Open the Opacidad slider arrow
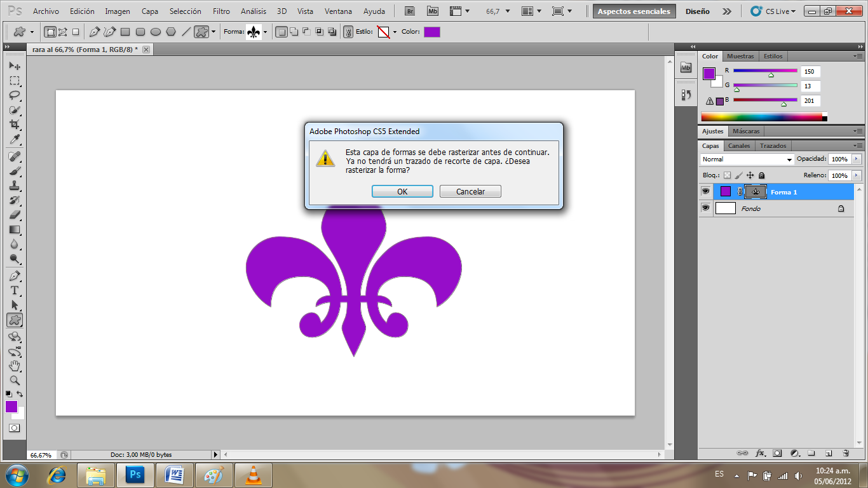The image size is (868, 488). point(857,159)
